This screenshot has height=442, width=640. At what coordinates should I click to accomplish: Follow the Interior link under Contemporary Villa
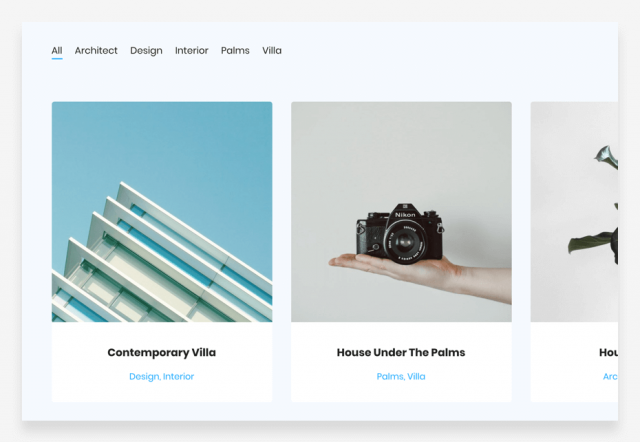click(x=178, y=376)
